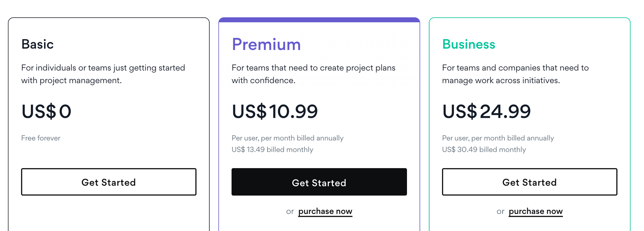Click Get Started on the Business plan
The width and height of the screenshot is (644, 231).
529,182
